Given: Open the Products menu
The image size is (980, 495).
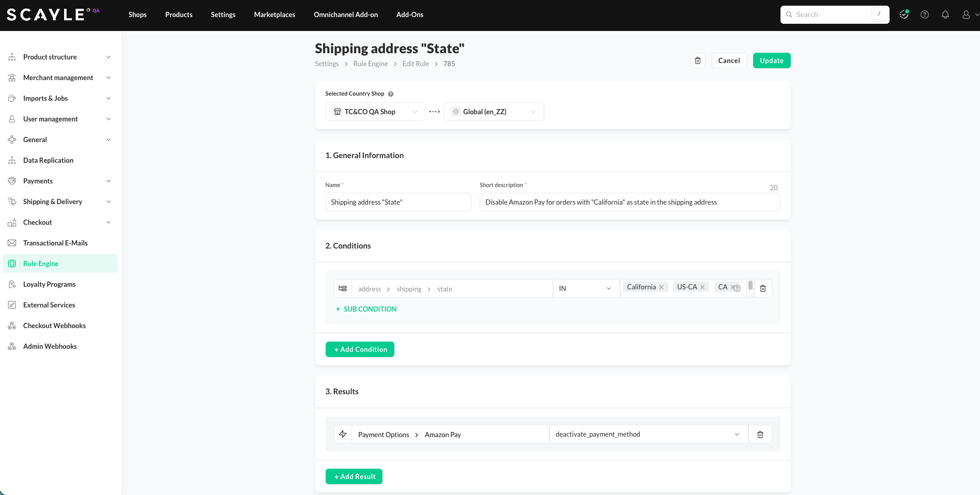Looking at the screenshot, I should pos(179,14).
